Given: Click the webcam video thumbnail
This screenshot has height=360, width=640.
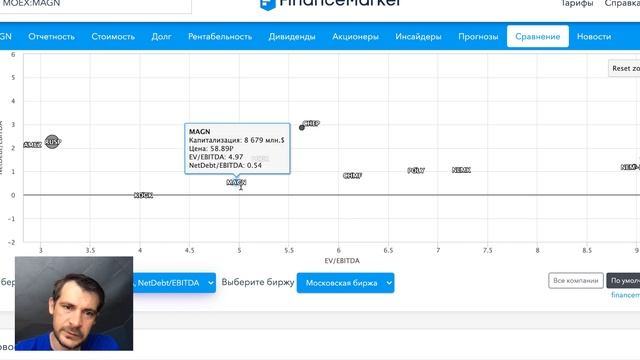Looking at the screenshot, I should [x=74, y=303].
